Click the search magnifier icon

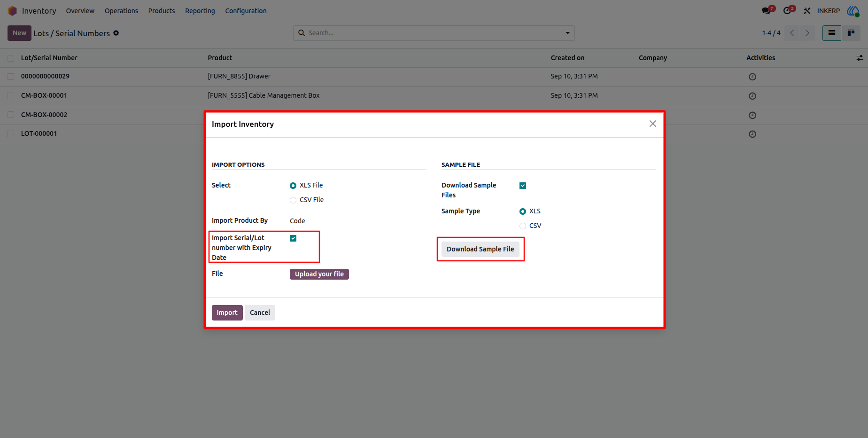[x=302, y=33]
